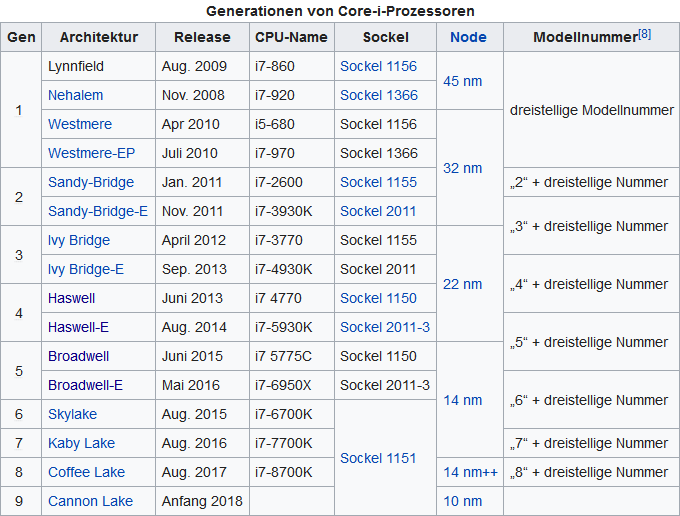
Task: Open the Nehalem architecture link
Action: 75,95
